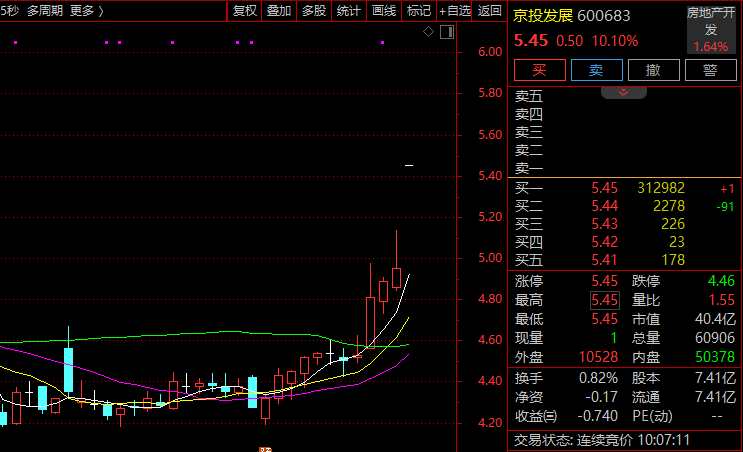Click the 5.00 price axis label
Screen dimensions: 743x452
490,258
